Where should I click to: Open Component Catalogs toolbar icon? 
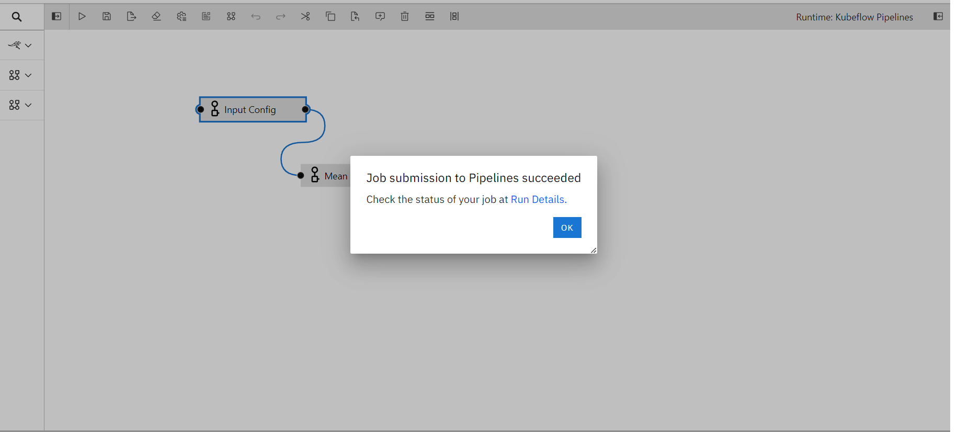pyautogui.click(x=231, y=16)
